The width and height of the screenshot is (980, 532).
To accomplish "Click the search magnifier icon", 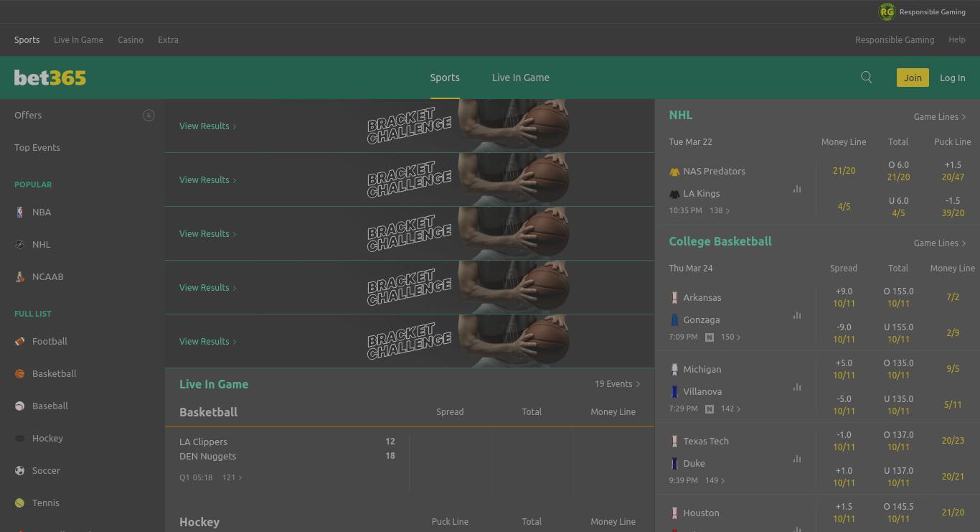I will pos(867,78).
